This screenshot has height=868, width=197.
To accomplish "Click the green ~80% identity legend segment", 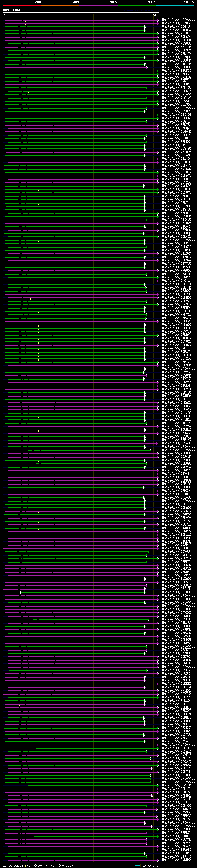I will (x=137, y=6).
